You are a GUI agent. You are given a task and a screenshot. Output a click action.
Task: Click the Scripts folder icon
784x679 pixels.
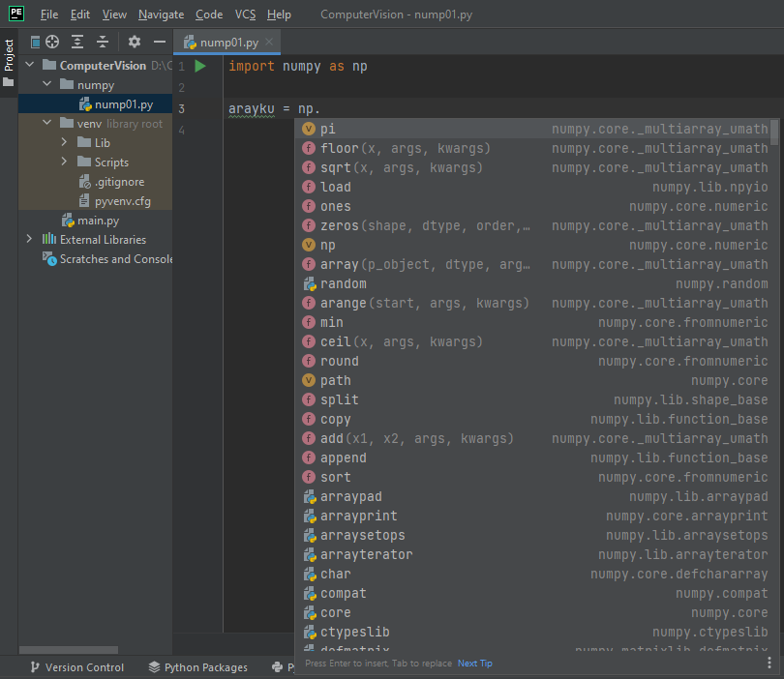pyautogui.click(x=84, y=162)
